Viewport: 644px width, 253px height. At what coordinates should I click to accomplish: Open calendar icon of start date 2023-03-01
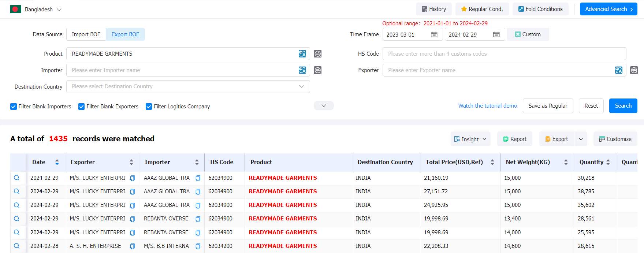pyautogui.click(x=434, y=34)
